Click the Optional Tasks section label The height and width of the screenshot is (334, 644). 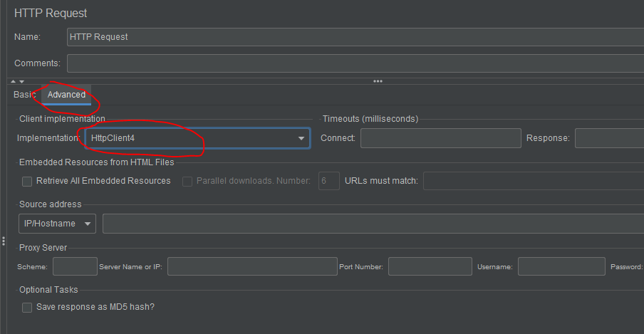click(48, 290)
